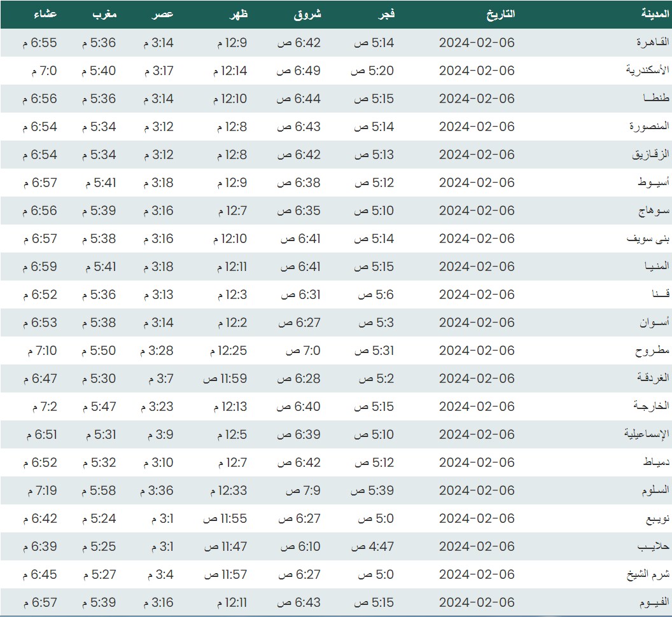Image resolution: width=672 pixels, height=617 pixels.
Task: Select the مغرب column header
Action: [102, 14]
